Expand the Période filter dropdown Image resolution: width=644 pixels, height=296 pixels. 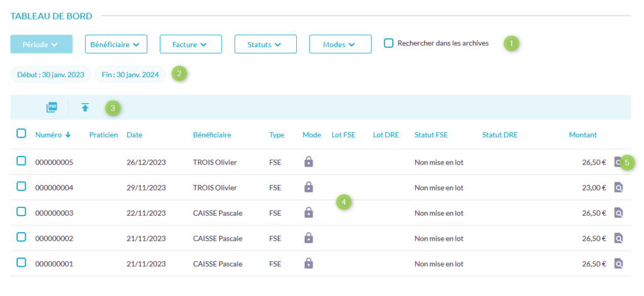point(42,44)
